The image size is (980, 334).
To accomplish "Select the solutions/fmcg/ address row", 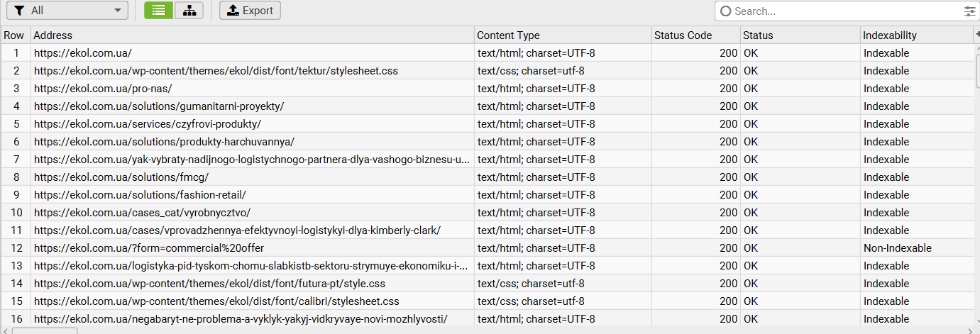I will coord(488,177).
